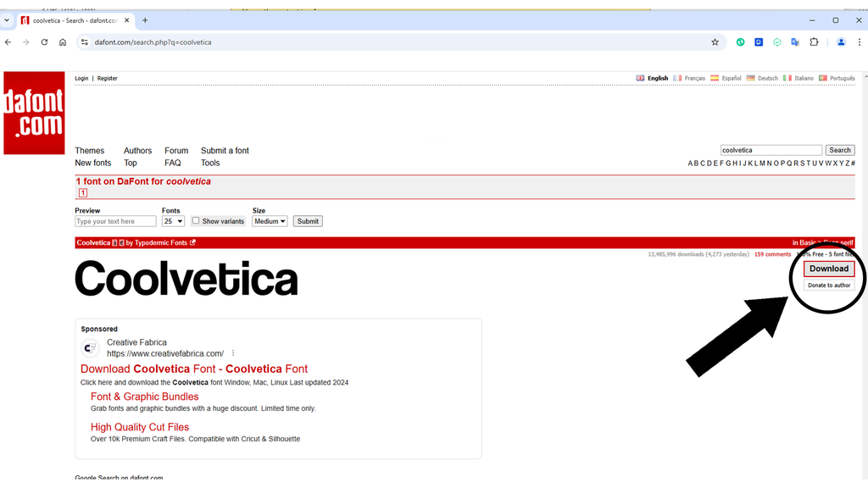Bookmark this page via the star icon

coord(715,42)
